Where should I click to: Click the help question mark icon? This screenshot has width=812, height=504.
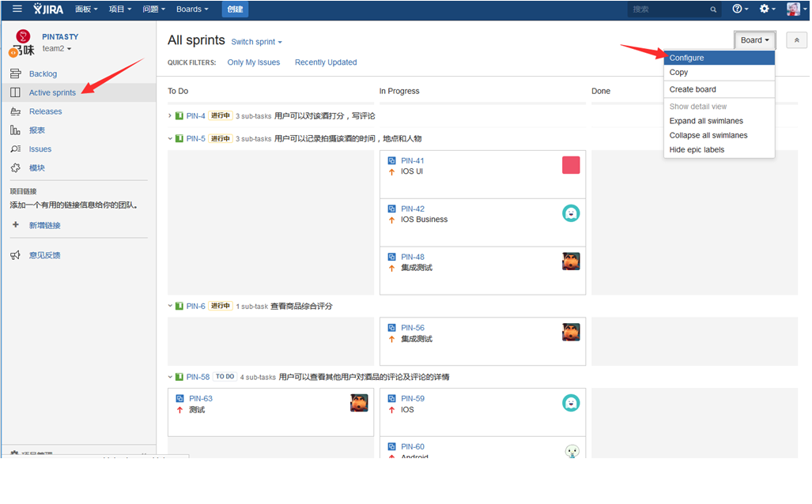[x=737, y=9]
